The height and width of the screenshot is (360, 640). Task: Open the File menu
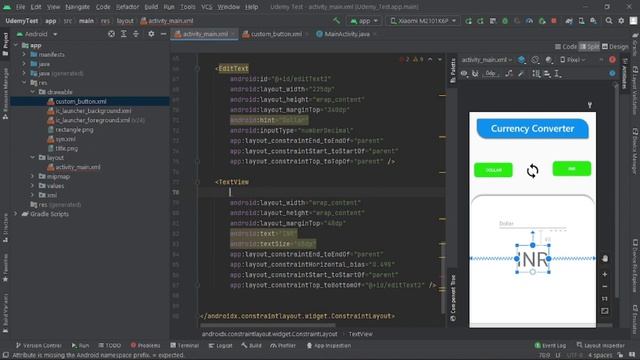point(20,7)
